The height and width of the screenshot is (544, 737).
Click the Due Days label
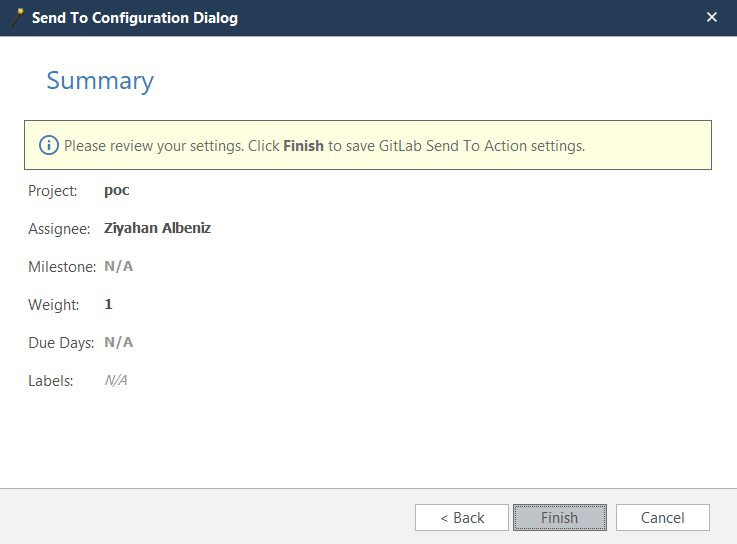click(61, 342)
